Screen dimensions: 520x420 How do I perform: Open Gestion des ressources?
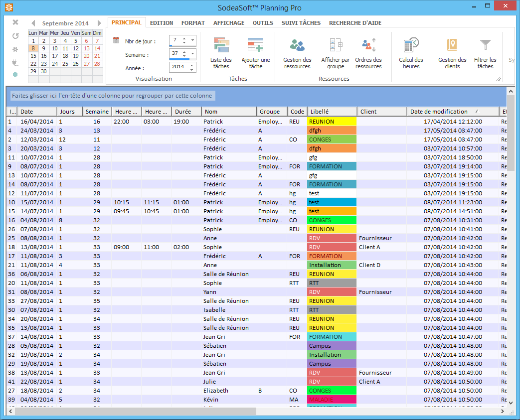pos(297,53)
